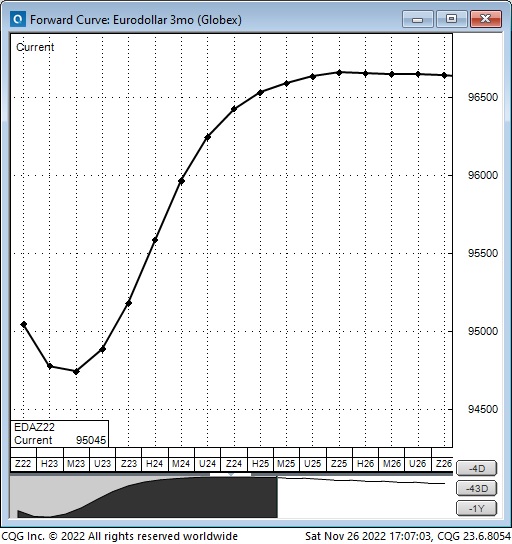Select the M24 contract label
This screenshot has height=544, width=512.
(x=181, y=464)
